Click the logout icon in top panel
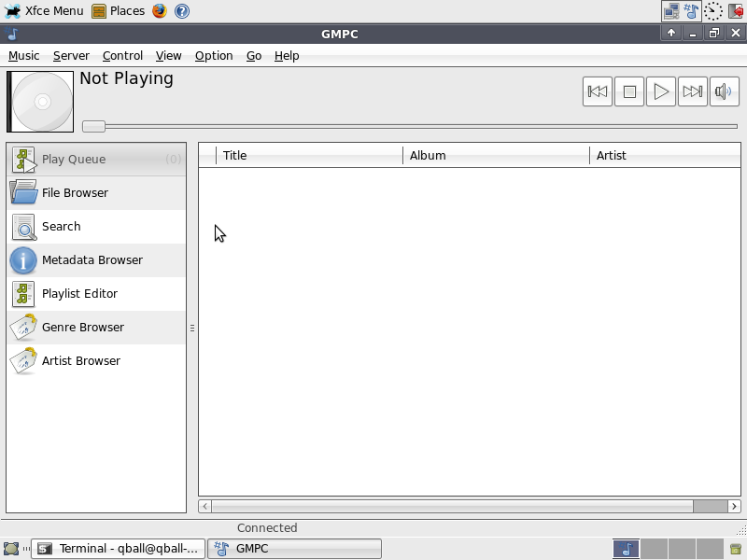 click(736, 11)
